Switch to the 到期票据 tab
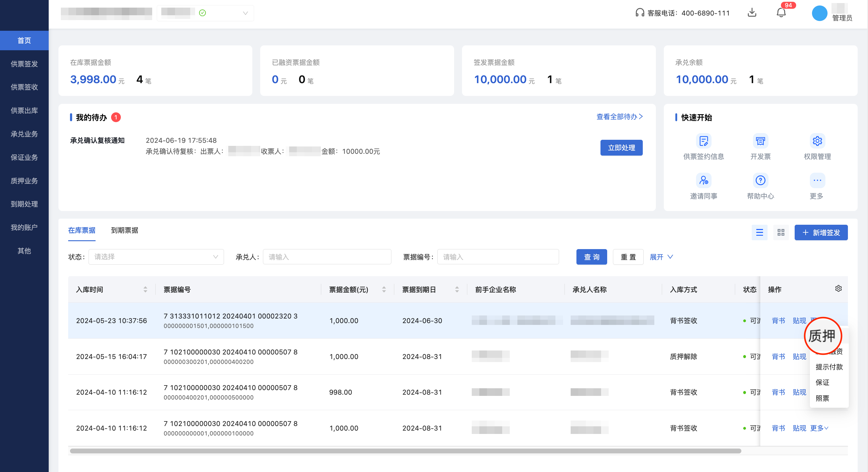This screenshot has height=472, width=868. click(x=124, y=230)
